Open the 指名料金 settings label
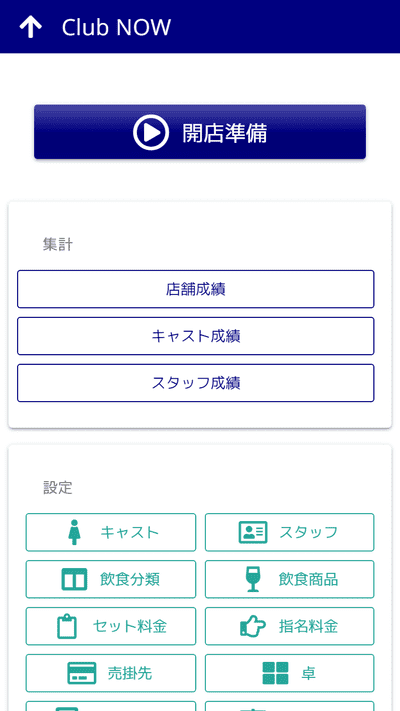This screenshot has height=711, width=400. tap(308, 626)
